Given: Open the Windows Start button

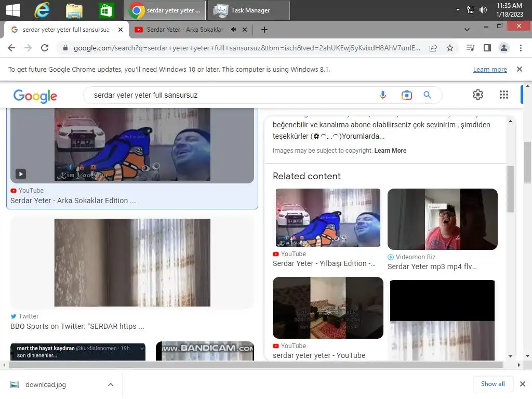Looking at the screenshot, I should point(13,10).
